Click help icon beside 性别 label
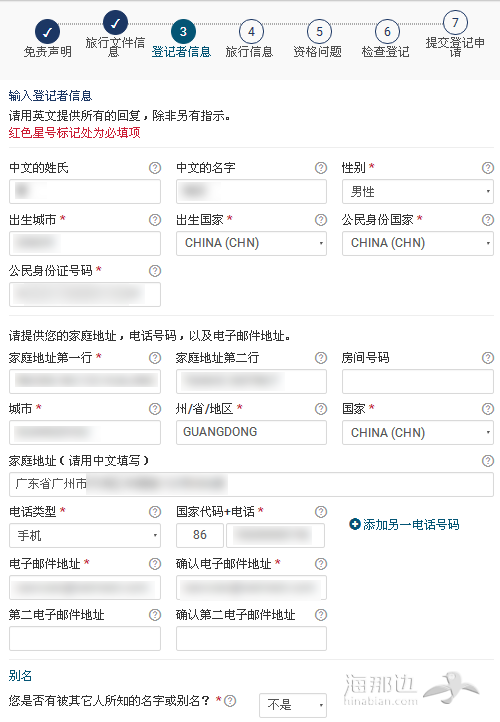This screenshot has height=722, width=500. tap(488, 168)
